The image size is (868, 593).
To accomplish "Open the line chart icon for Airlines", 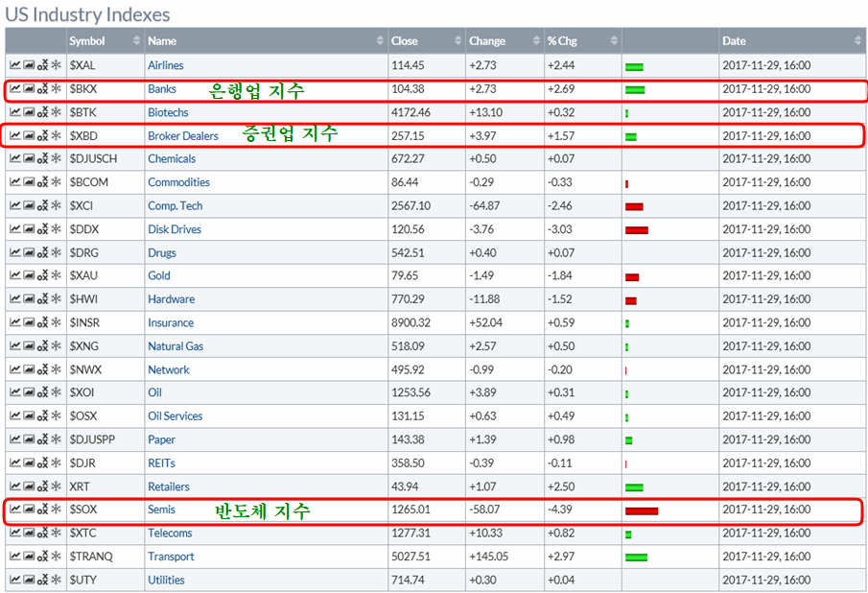I will point(15,65).
